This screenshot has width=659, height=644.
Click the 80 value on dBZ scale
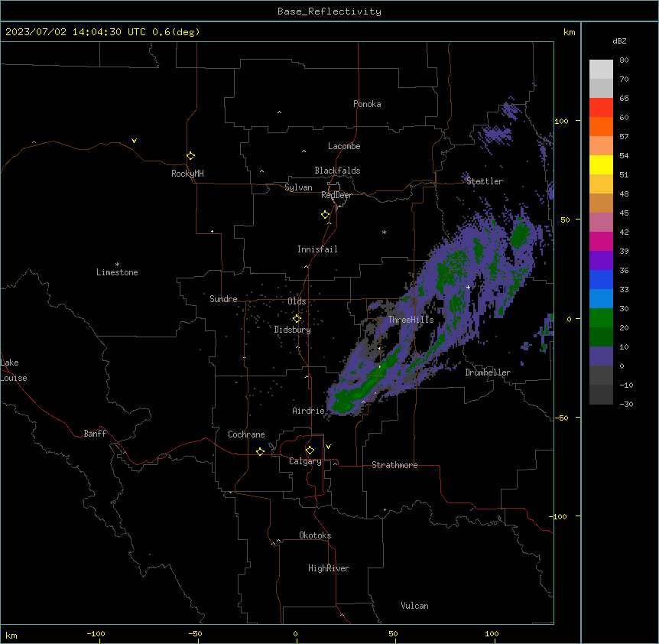pyautogui.click(x=624, y=60)
